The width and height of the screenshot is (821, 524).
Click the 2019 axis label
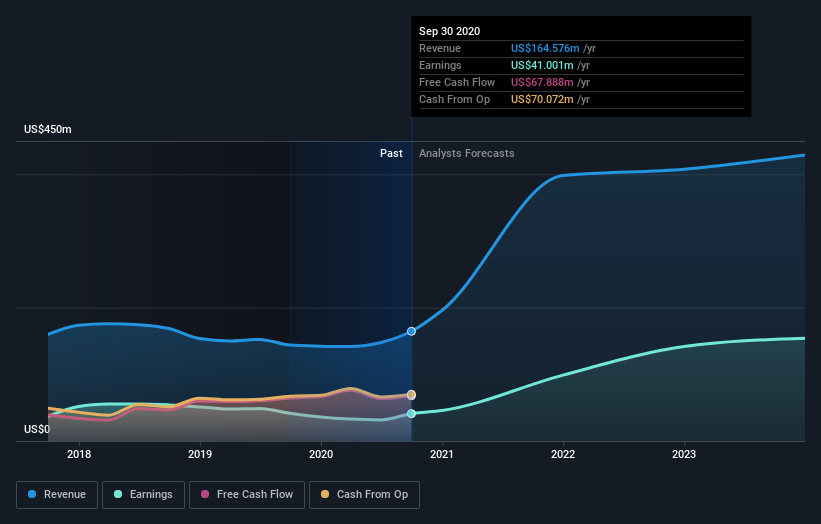[x=200, y=454]
